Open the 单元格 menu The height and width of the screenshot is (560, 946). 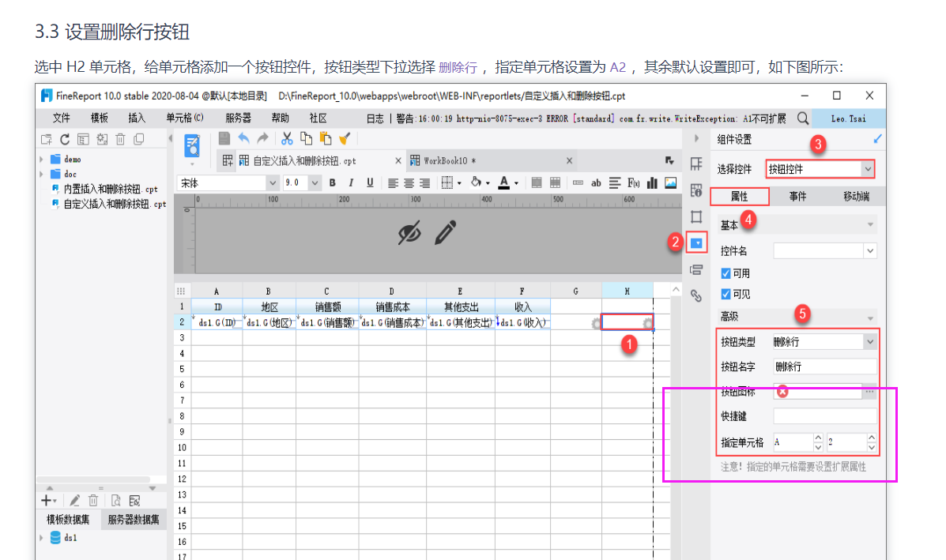pos(184,118)
